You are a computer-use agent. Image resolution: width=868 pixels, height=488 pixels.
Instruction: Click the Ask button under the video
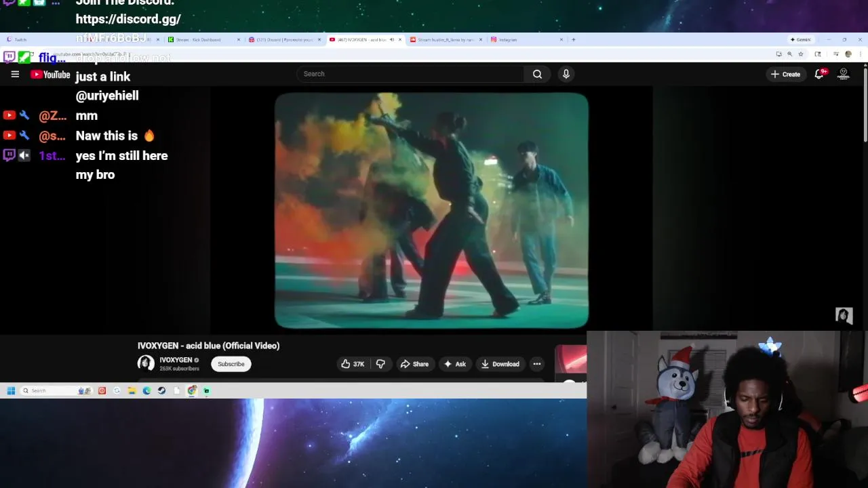[x=454, y=364]
